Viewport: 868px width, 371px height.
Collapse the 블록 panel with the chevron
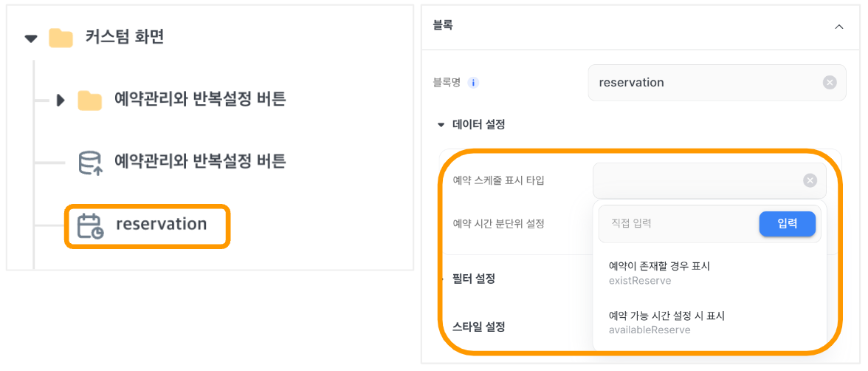pos(839,26)
